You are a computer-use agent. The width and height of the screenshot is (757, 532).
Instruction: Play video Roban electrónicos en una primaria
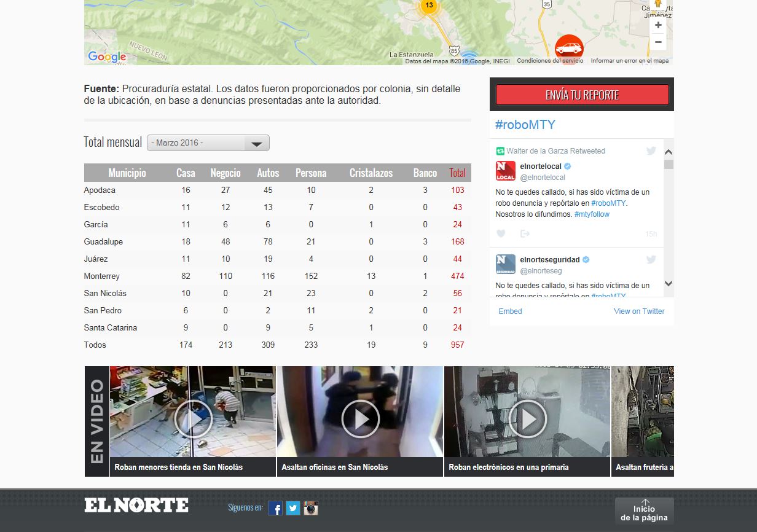coord(527,419)
